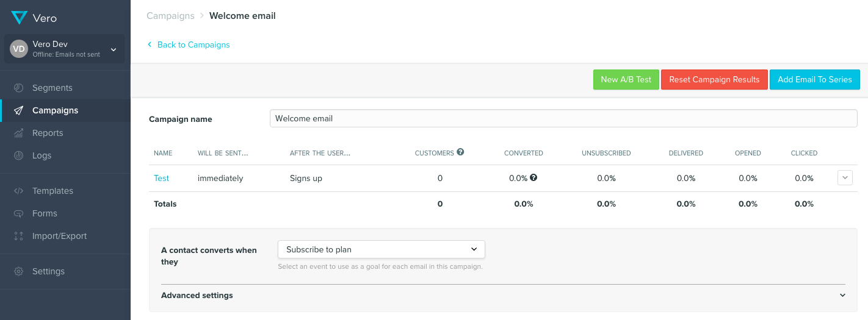Open the Test row actions dropdown

pyautogui.click(x=845, y=178)
